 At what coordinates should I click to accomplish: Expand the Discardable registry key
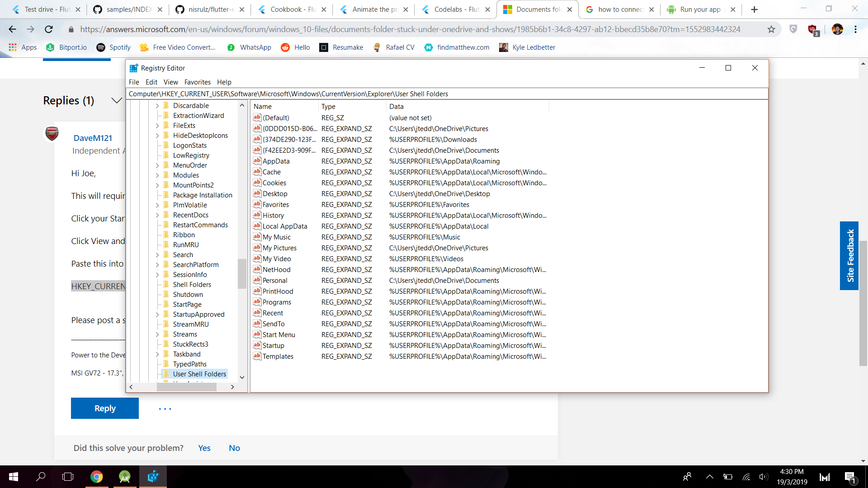(x=157, y=106)
